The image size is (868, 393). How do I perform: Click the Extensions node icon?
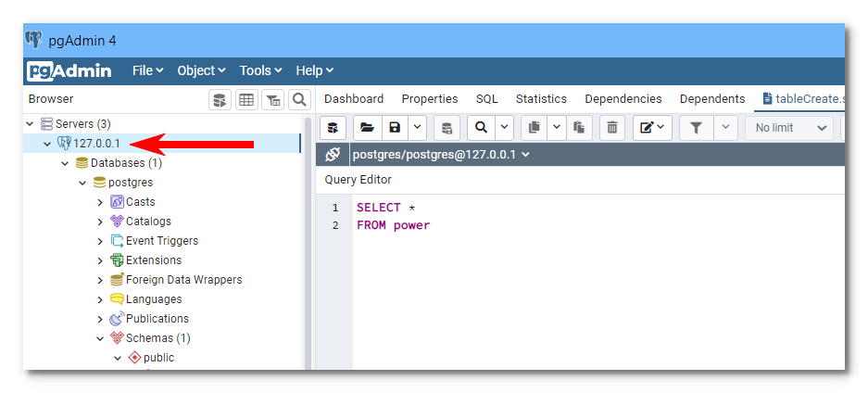[117, 260]
